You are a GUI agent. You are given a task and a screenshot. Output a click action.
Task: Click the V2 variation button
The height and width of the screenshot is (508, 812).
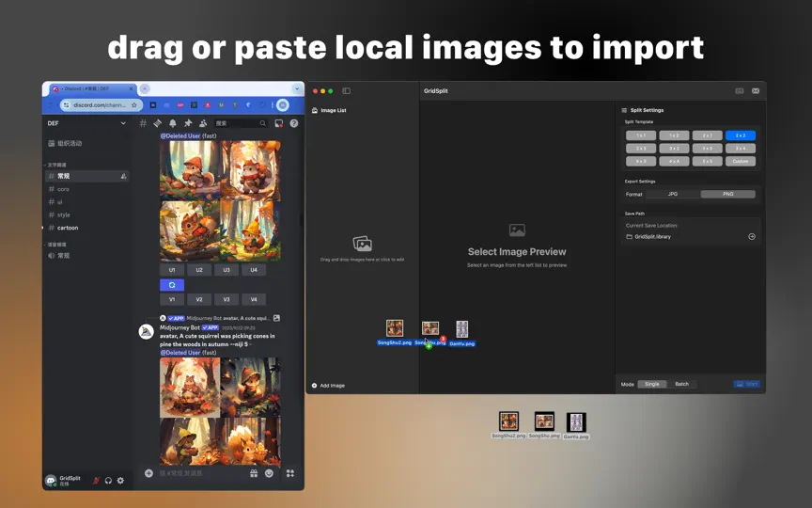click(x=199, y=299)
